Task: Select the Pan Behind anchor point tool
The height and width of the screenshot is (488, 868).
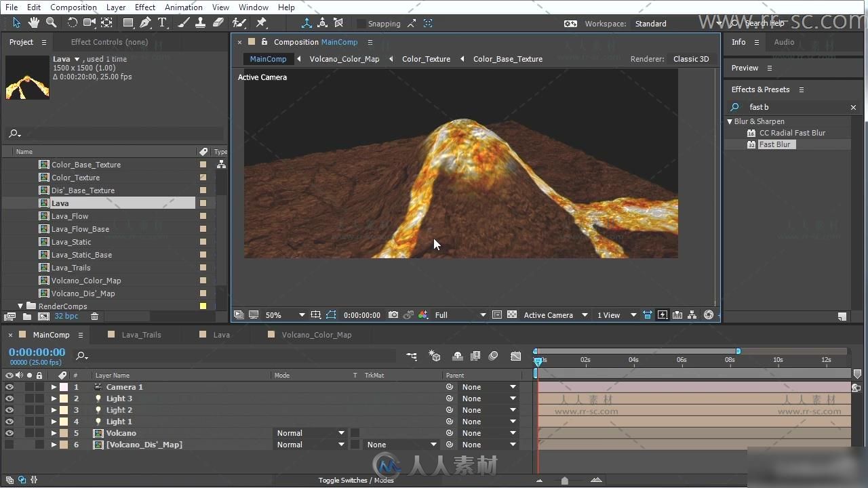Action: 106,23
